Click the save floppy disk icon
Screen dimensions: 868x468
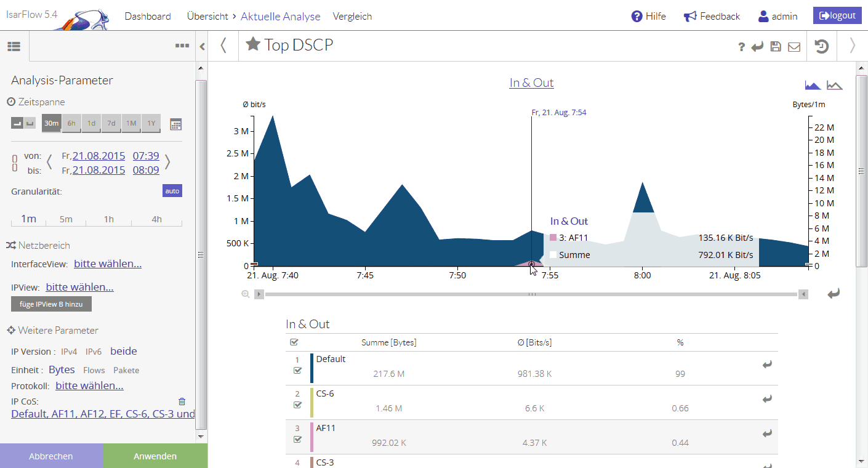pyautogui.click(x=776, y=47)
